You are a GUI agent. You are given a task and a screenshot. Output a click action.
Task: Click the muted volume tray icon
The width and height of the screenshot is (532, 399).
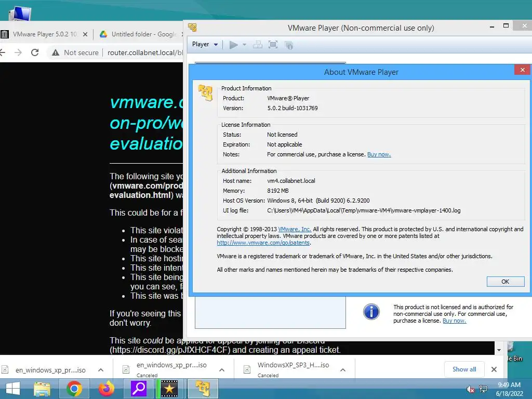tap(471, 389)
